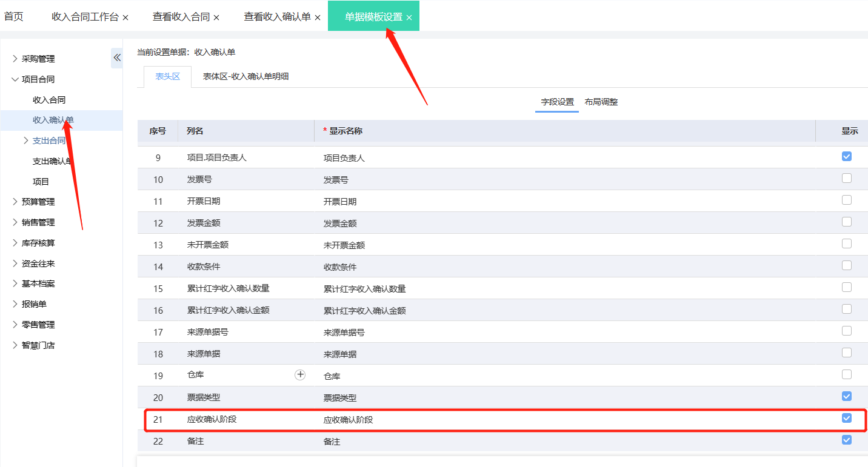Toggle display checkbox for 项目负责人
The height and width of the screenshot is (467, 868).
847,156
